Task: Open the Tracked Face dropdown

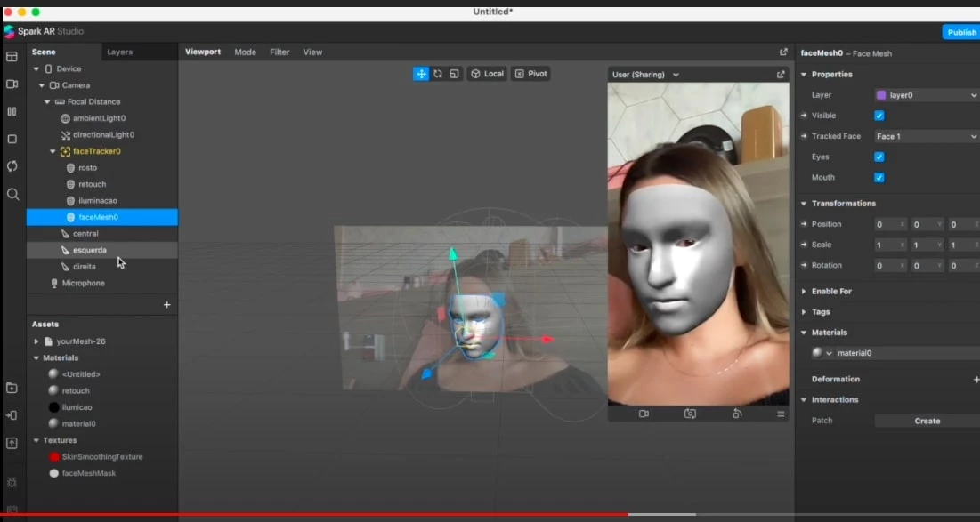Action: coord(926,135)
